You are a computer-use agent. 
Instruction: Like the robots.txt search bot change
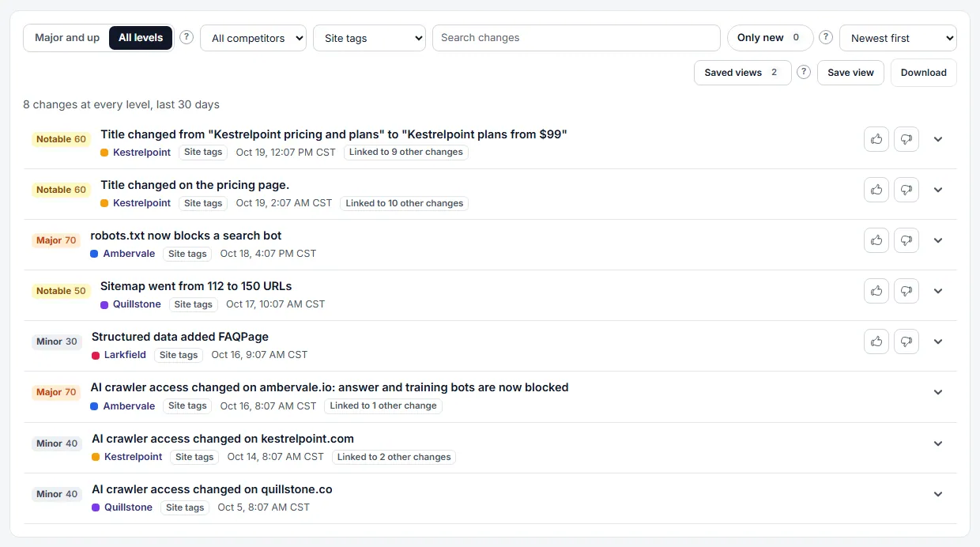[x=876, y=240]
